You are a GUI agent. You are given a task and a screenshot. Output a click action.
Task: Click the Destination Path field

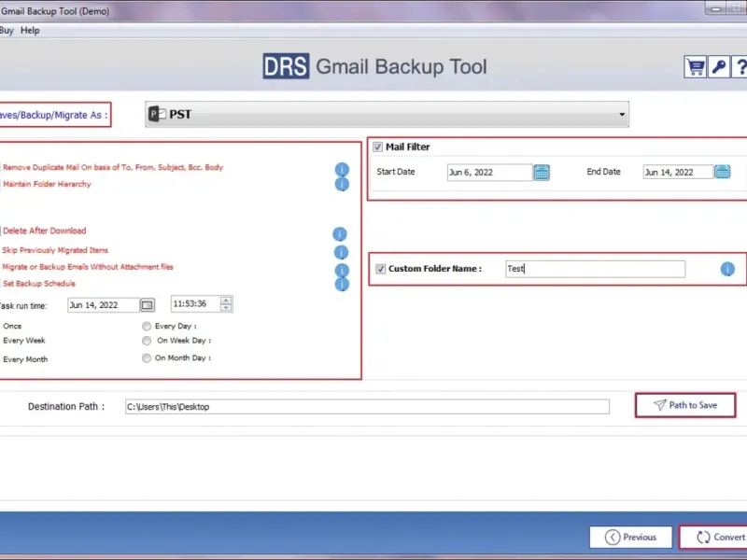[x=367, y=407]
